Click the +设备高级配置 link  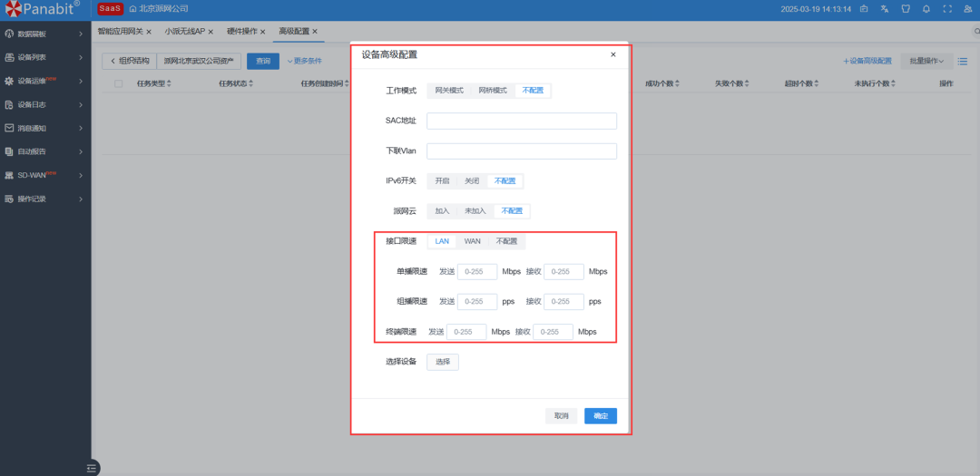tap(867, 62)
